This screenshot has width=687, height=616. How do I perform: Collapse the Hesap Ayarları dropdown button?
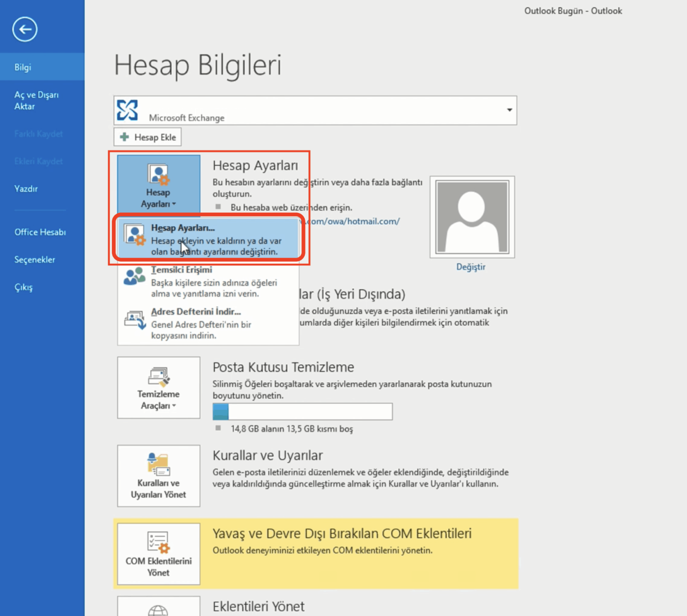[x=158, y=184]
